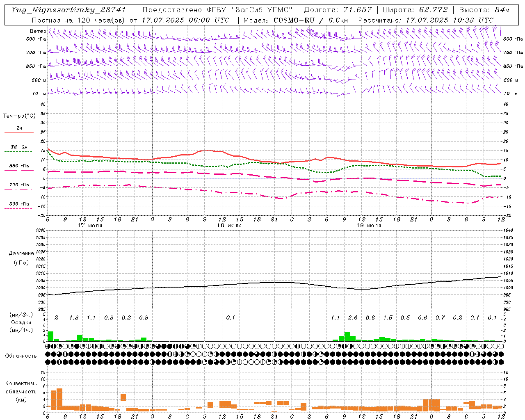The image size is (525, 420).
Task: Click the 0.7 precipitation value
Action: coord(440,317)
